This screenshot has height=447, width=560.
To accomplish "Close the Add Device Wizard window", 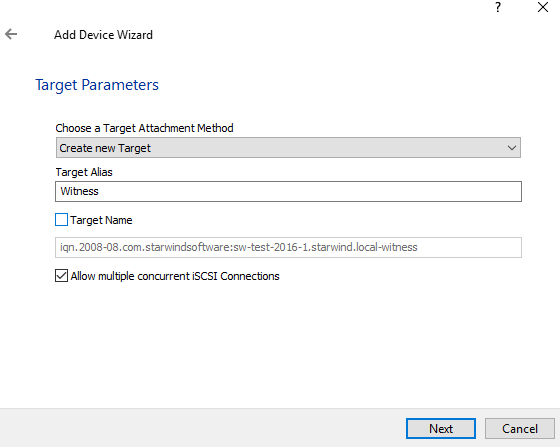I will (543, 7).
